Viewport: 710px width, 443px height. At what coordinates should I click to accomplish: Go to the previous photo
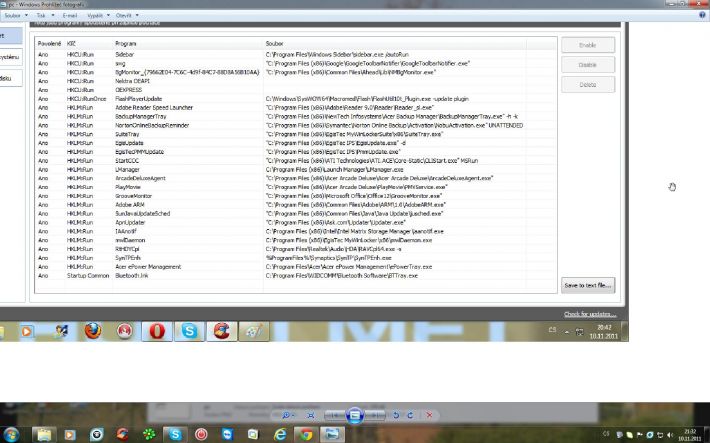click(x=336, y=415)
